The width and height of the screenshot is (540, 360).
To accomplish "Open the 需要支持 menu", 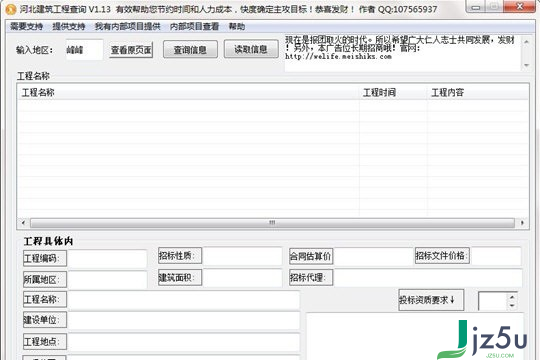I will click(27, 27).
